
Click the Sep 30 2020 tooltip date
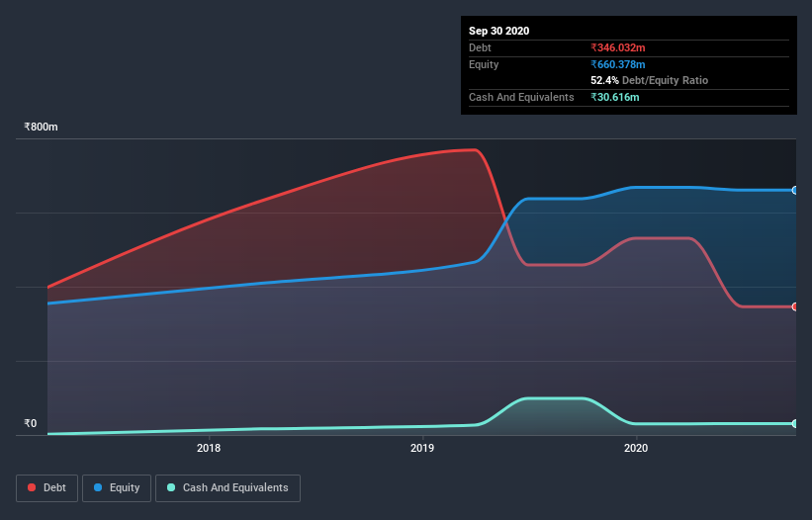click(498, 31)
